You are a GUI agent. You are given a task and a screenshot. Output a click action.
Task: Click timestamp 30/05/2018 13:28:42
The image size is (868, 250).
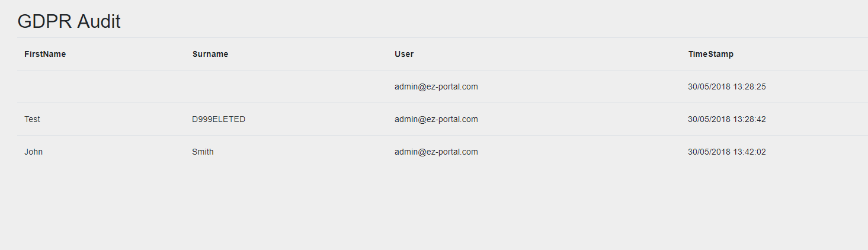tap(726, 119)
